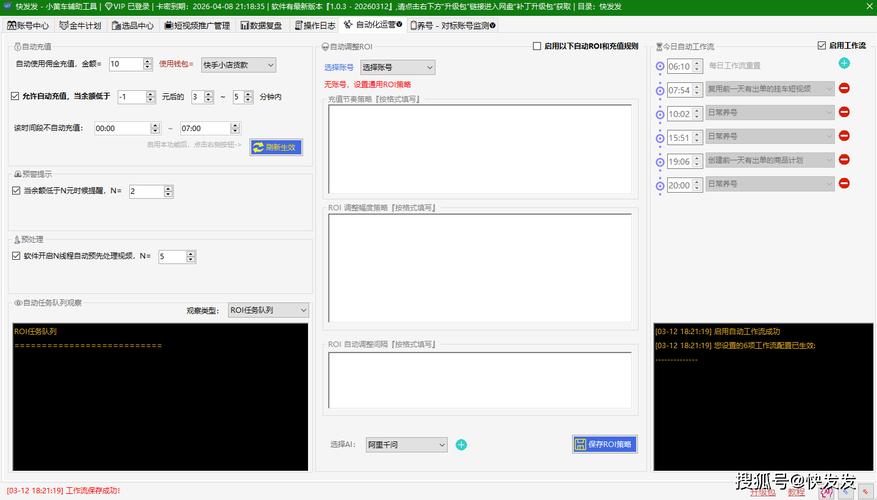Open the ROI任务队列 observation type dropdown

268,311
